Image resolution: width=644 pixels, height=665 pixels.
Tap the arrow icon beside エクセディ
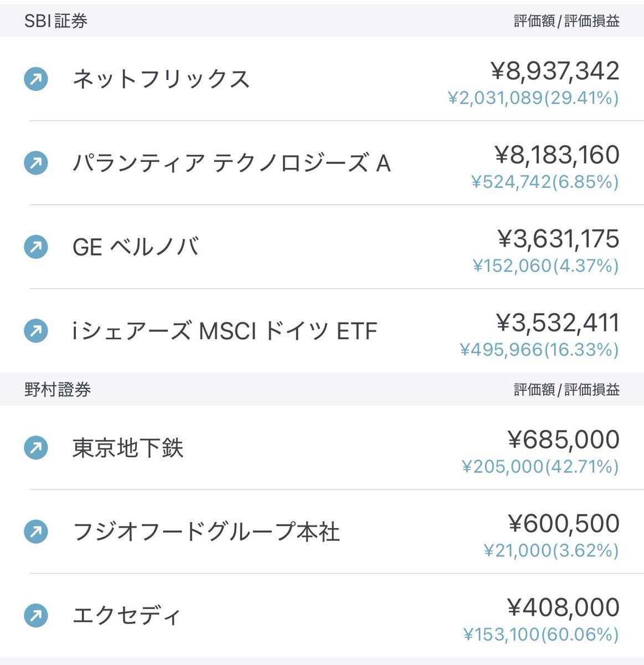tap(36, 616)
